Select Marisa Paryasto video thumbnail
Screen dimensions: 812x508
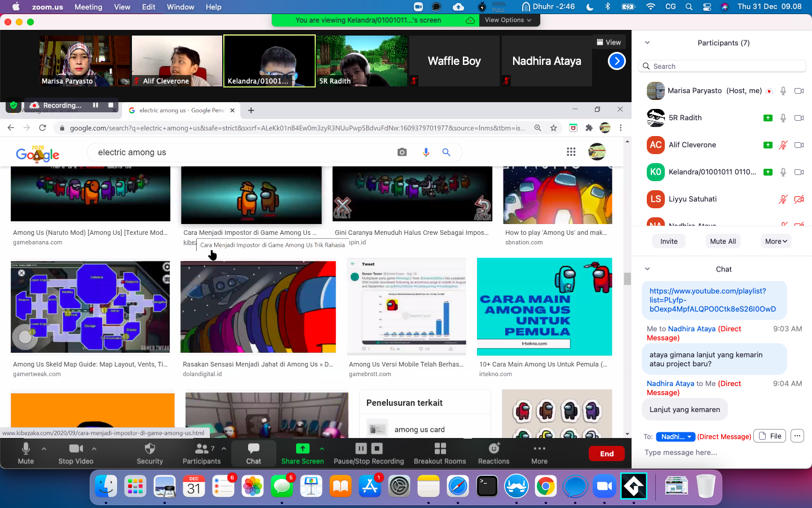(x=85, y=61)
